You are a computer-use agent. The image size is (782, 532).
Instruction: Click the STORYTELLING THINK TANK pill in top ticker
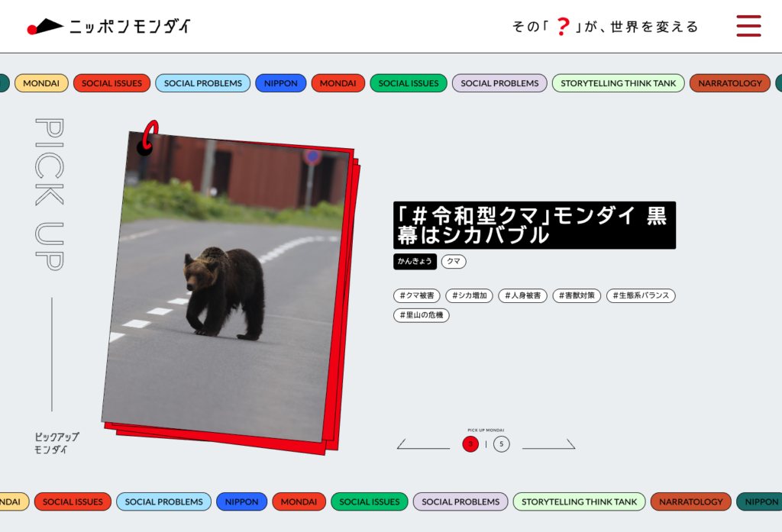pos(619,83)
